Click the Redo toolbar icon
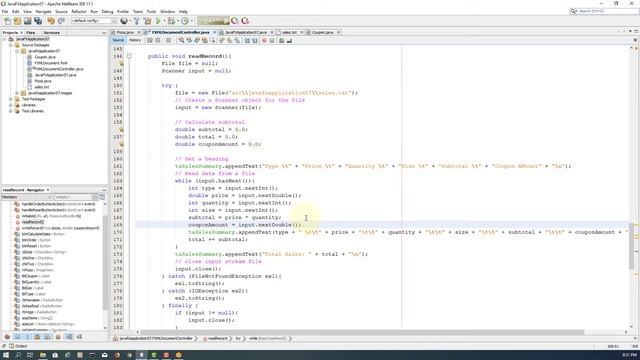Screen dimensions: 640x360 [61, 21]
